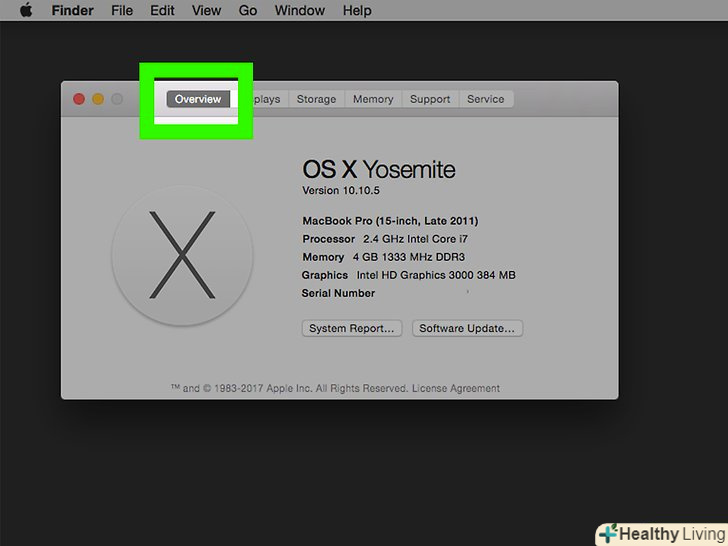Click the Serial Number label
The image size is (728, 546).
pos(338,293)
